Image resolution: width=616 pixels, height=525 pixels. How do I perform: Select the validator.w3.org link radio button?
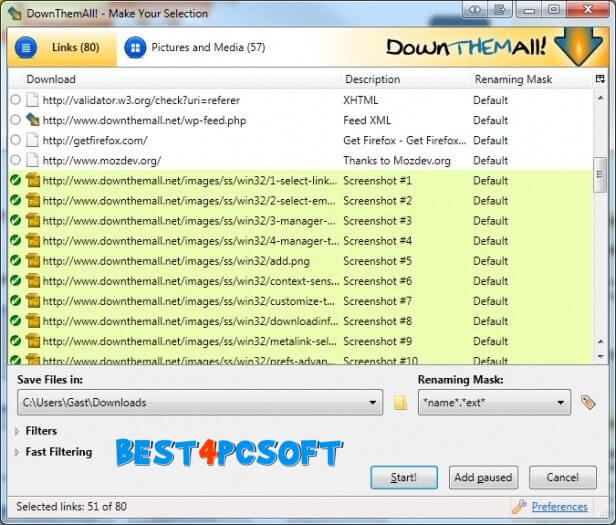click(x=15, y=100)
